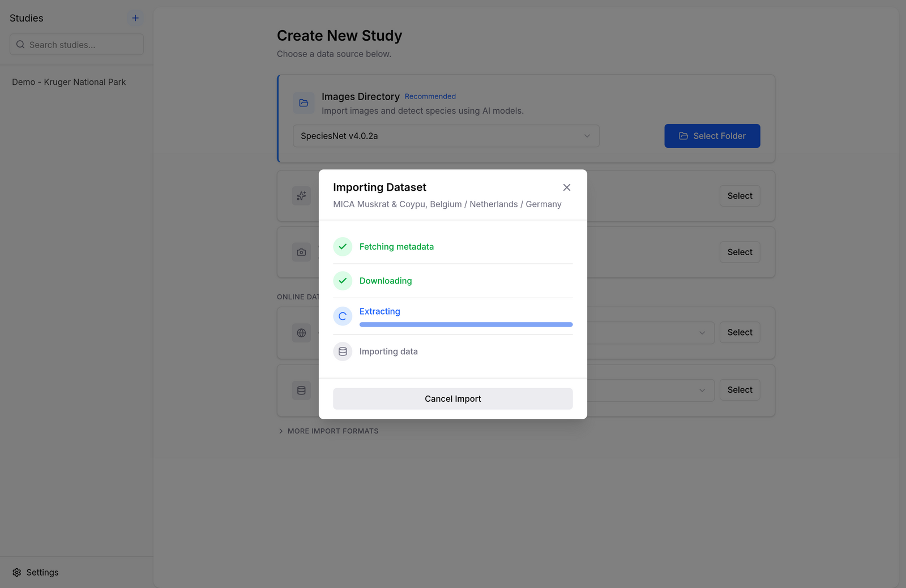Open the SpeciesNet v4.0.2a model dropdown
The height and width of the screenshot is (588, 906).
coord(446,136)
